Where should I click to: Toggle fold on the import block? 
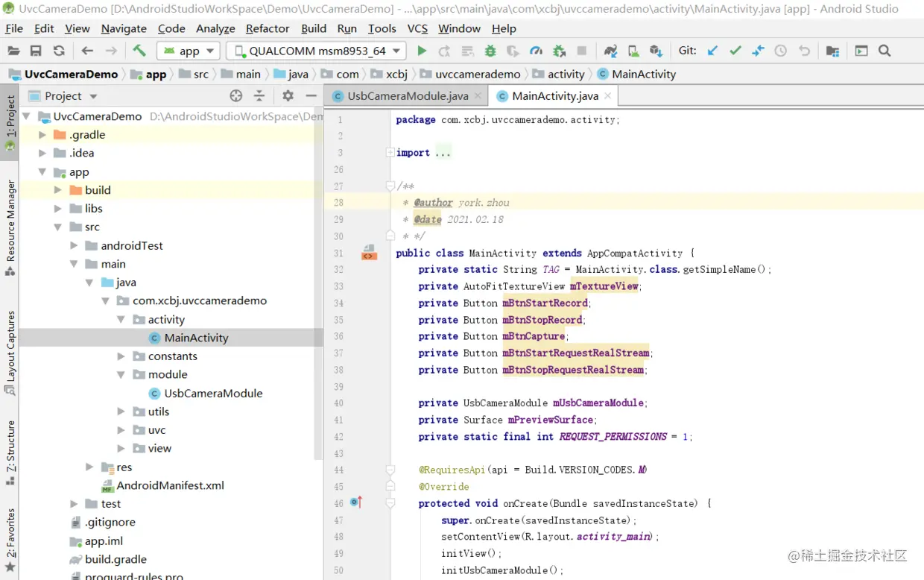390,152
